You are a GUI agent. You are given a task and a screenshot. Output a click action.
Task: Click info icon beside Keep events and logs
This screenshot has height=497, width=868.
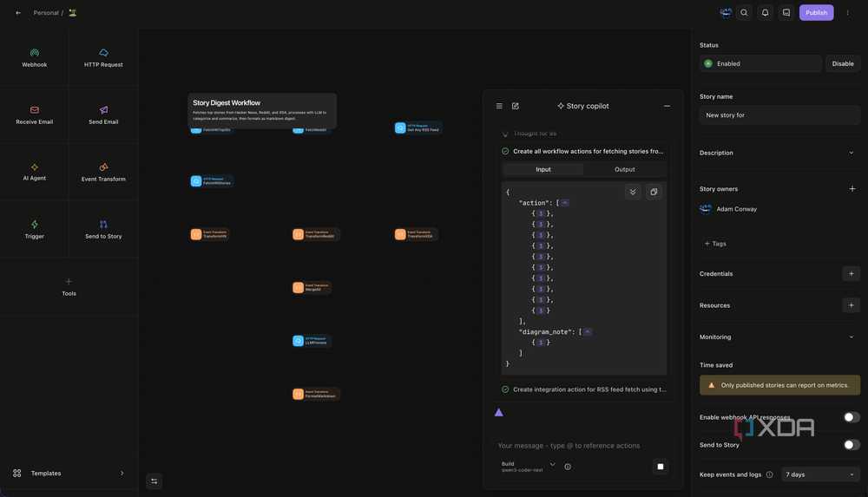pos(769,474)
